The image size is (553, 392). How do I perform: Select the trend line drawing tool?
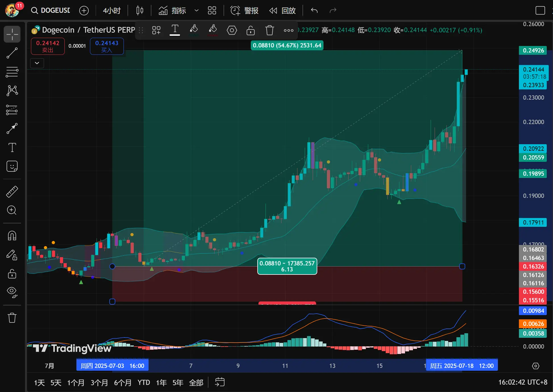12,53
